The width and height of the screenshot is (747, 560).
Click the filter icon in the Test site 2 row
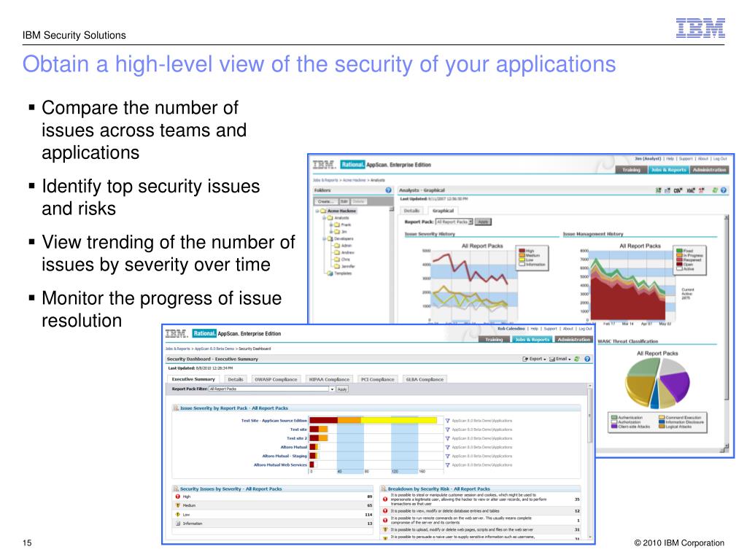(447, 438)
